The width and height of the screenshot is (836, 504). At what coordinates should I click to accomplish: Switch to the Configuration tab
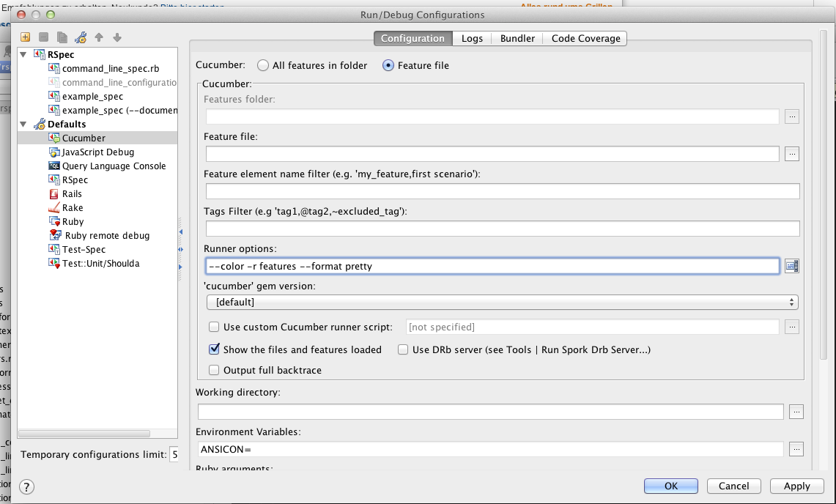click(x=413, y=38)
